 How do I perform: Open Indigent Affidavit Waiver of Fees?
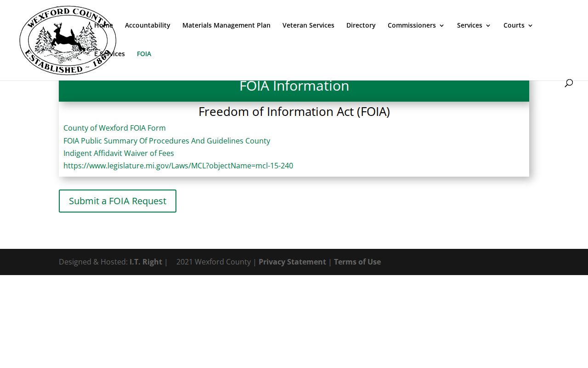click(x=119, y=153)
